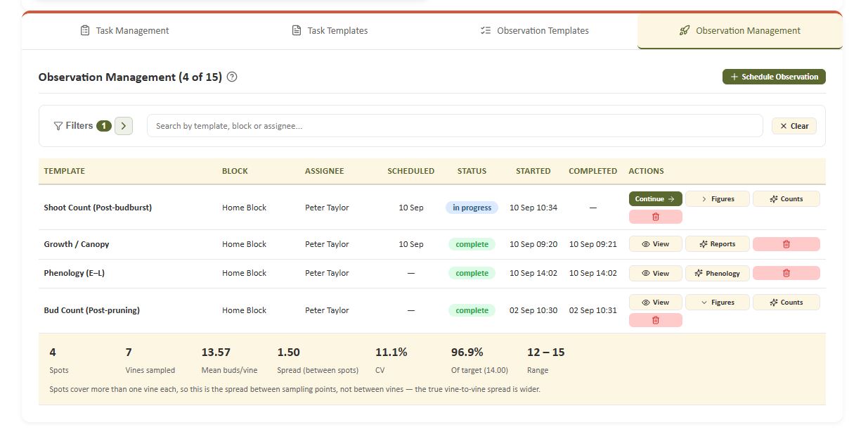Click Task Management clipboard icon
This screenshot has height=432, width=868.
click(x=85, y=31)
